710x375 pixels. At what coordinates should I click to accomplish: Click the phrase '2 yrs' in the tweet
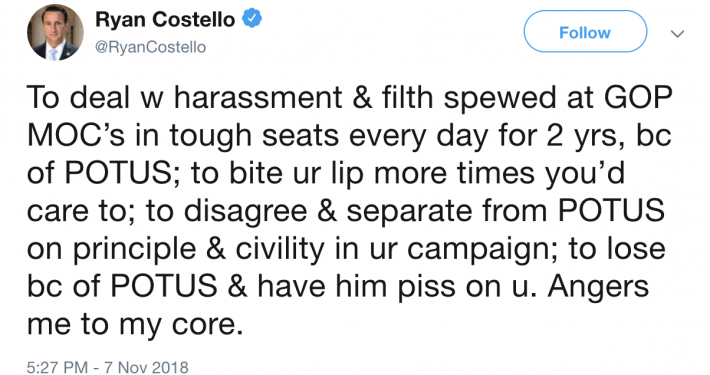point(580,136)
